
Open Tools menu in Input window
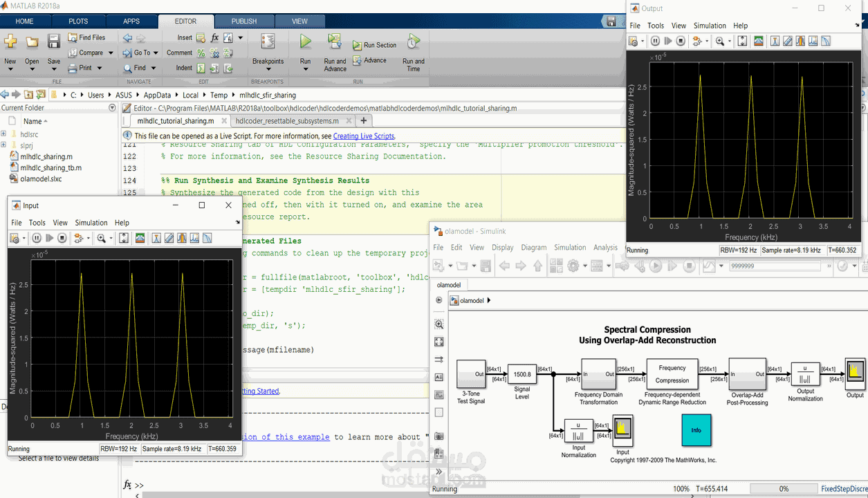coord(37,223)
